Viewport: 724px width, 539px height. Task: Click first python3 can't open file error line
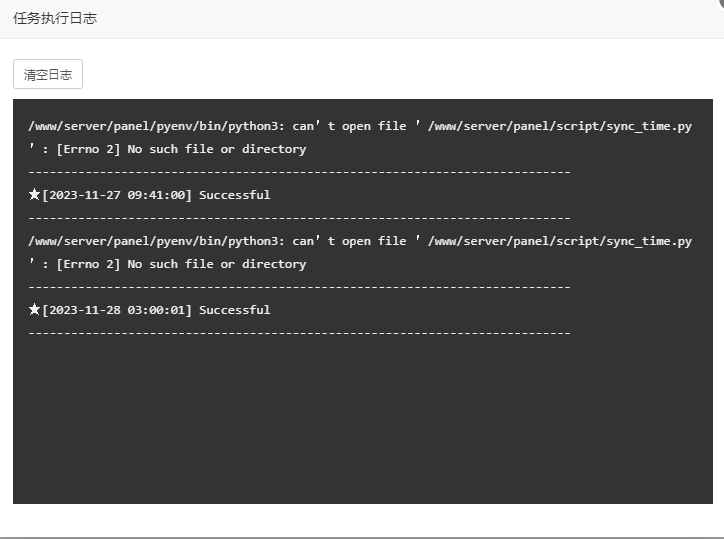click(360, 126)
